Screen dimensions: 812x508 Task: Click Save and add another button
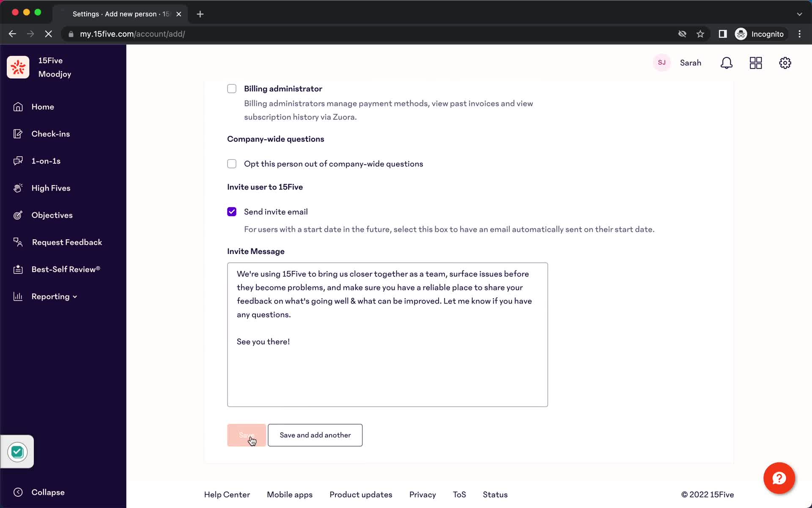[315, 435]
